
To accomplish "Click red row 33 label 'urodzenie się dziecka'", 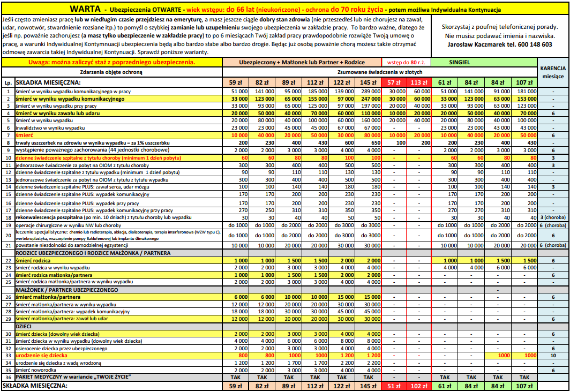I will click(41, 356).
